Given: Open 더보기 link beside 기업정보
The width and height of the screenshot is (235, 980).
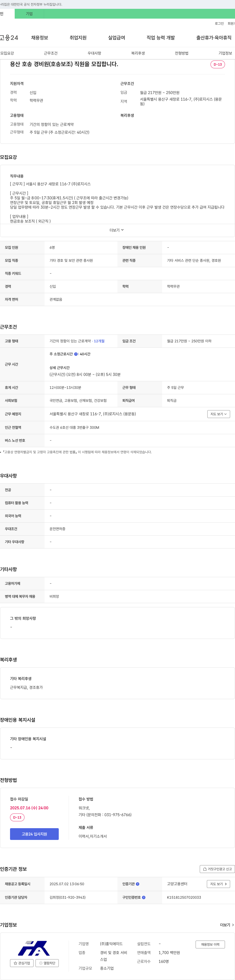Looking at the screenshot, I should (x=227, y=925).
